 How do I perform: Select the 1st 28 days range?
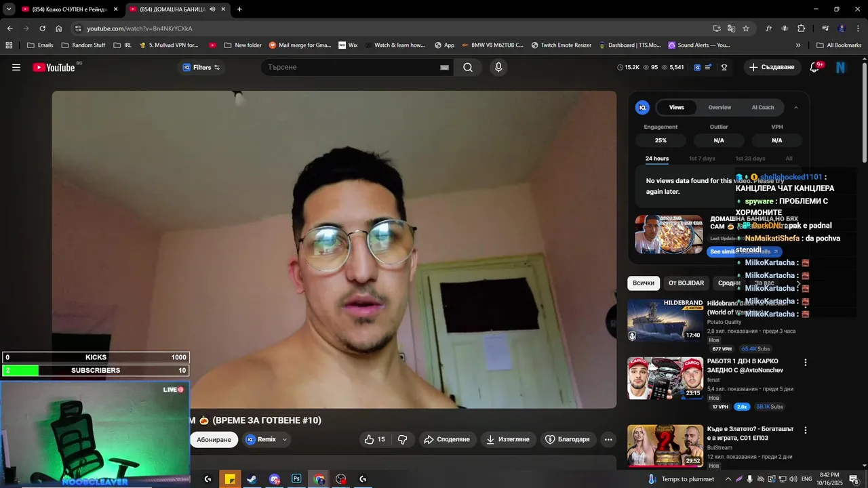pos(750,159)
